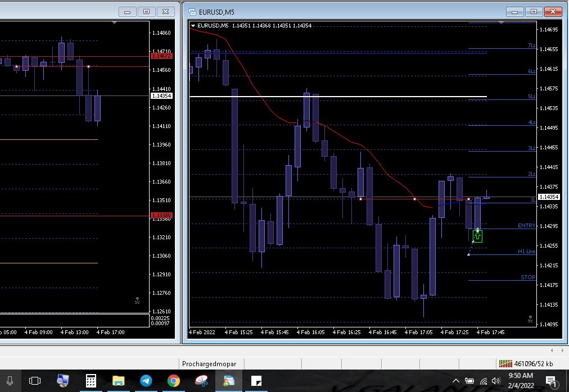Toggle the speaker volume icon
This screenshot has height=392, width=569.
(x=495, y=381)
